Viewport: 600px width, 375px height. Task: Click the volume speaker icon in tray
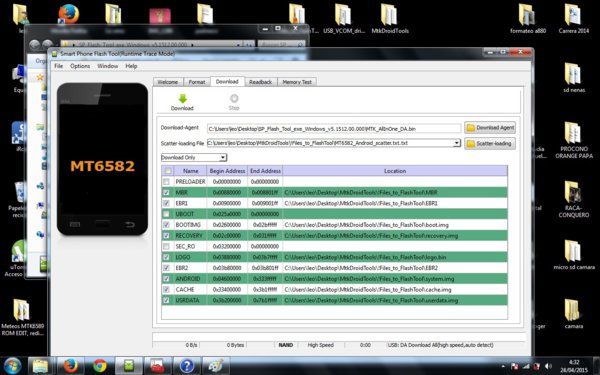(x=548, y=367)
